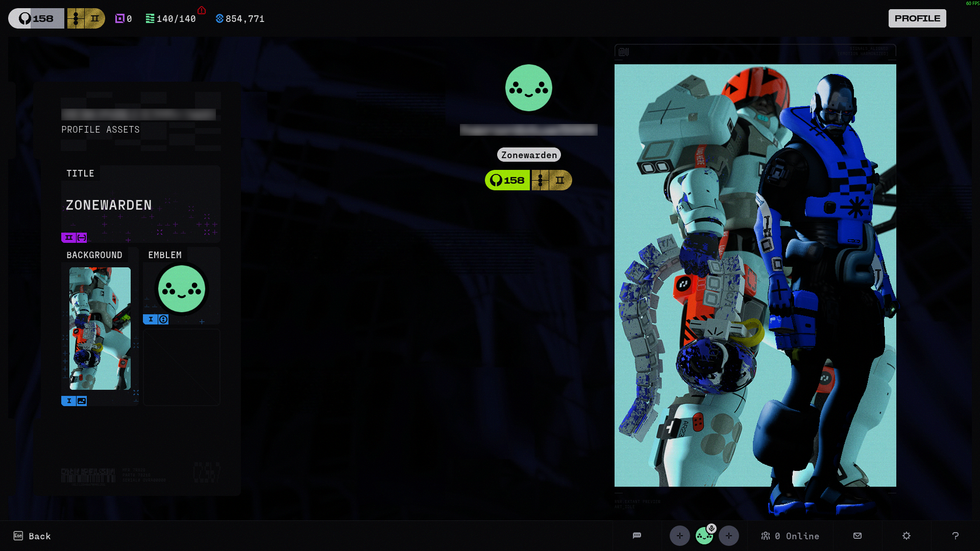
Task: Click the level 158 badge at top left
Action: click(36, 18)
